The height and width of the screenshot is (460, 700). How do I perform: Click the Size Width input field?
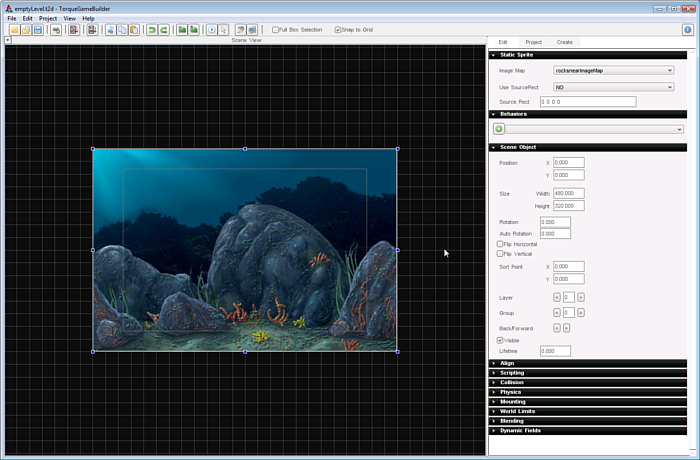[x=568, y=193]
